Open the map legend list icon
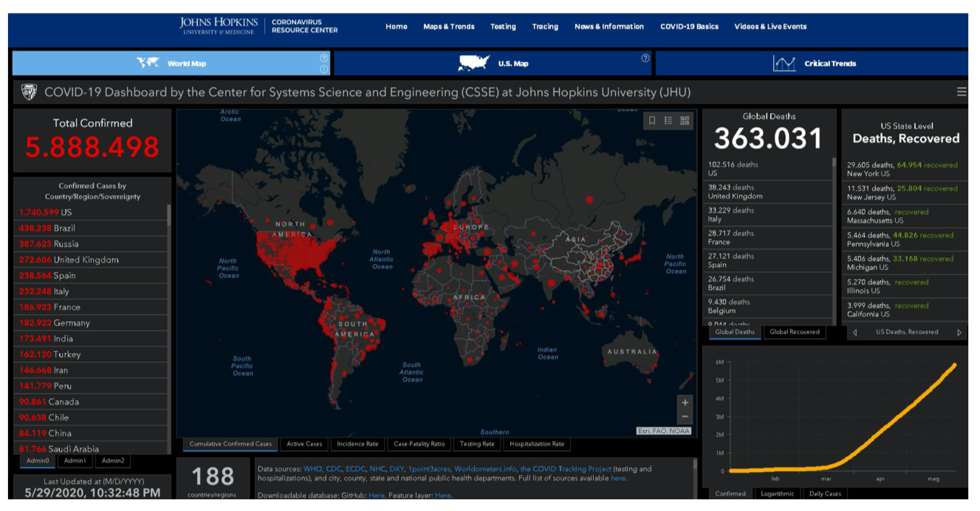 pos(668,121)
